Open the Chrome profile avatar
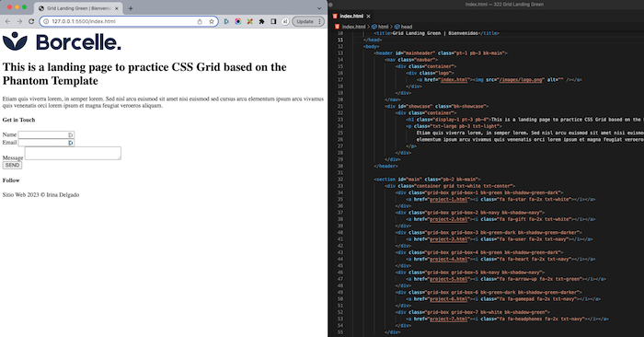 pos(285,21)
